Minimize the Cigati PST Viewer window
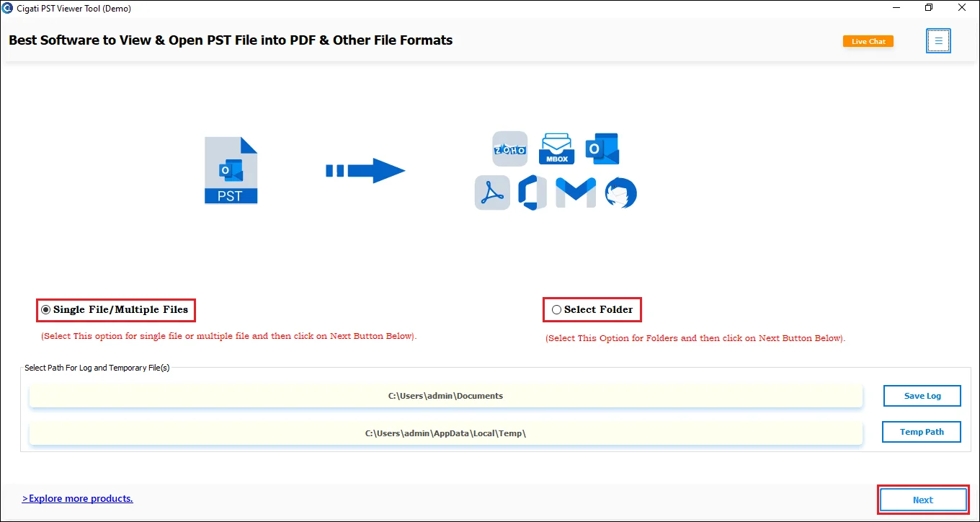Image resolution: width=980 pixels, height=522 pixels. (x=896, y=8)
